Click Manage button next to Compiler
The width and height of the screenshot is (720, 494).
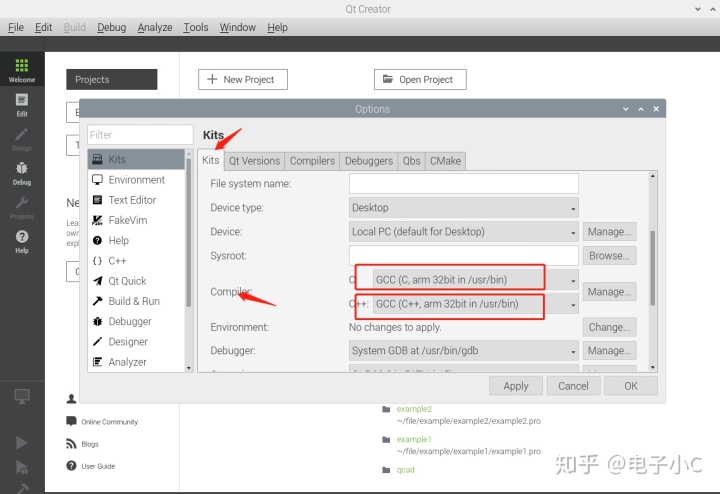coord(609,292)
